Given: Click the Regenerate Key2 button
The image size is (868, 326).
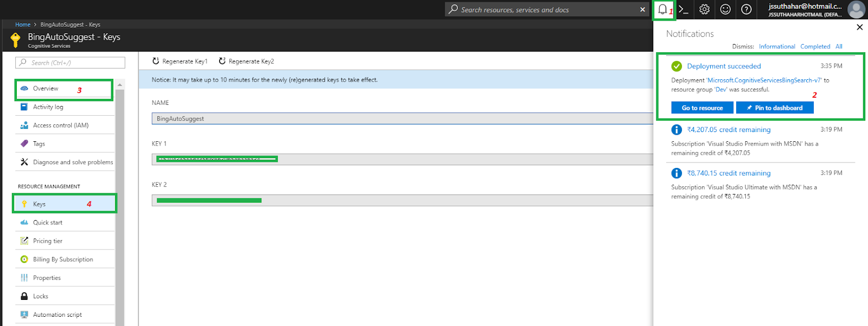Looking at the screenshot, I should tap(246, 61).
